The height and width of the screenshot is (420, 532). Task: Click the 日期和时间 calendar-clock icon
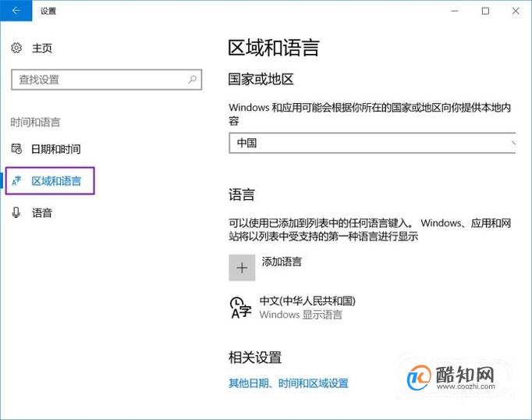16,148
